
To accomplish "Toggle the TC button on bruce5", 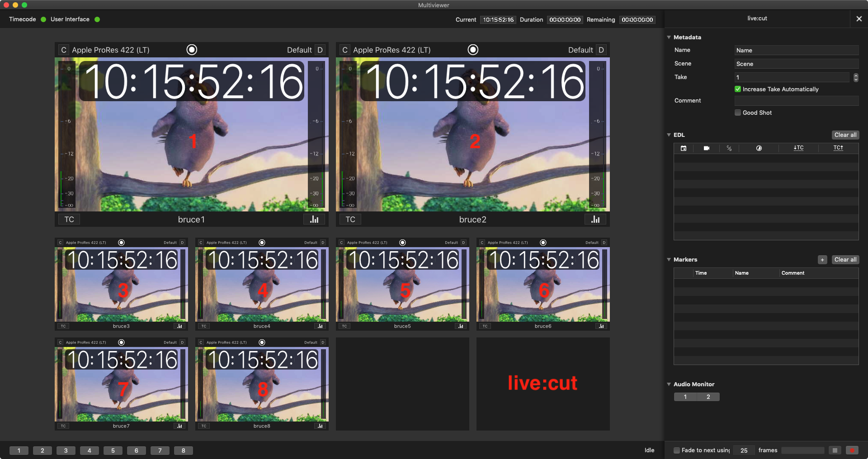I will coord(344,326).
